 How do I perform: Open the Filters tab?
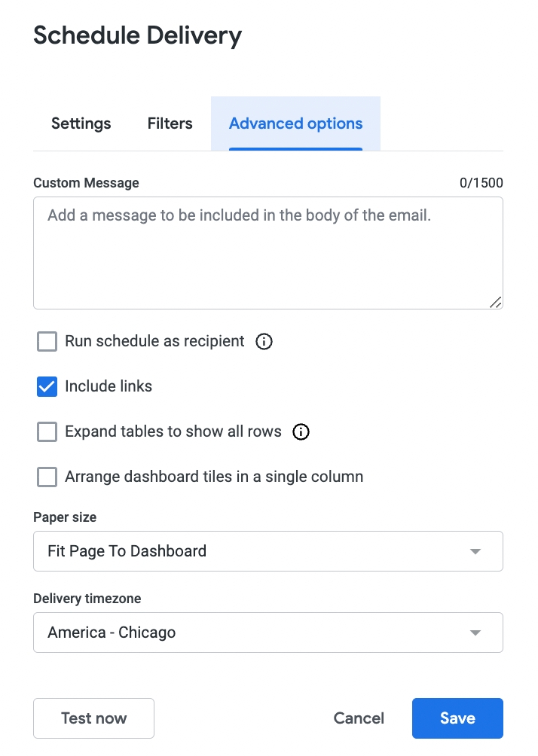point(170,124)
